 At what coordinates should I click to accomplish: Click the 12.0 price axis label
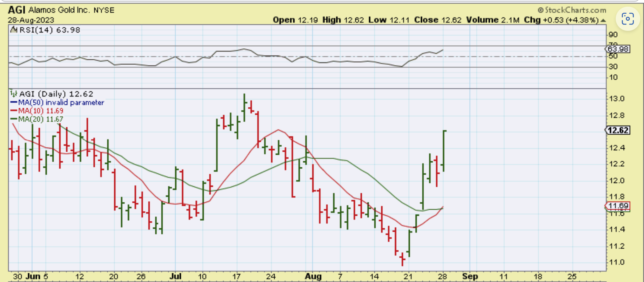pyautogui.click(x=617, y=181)
